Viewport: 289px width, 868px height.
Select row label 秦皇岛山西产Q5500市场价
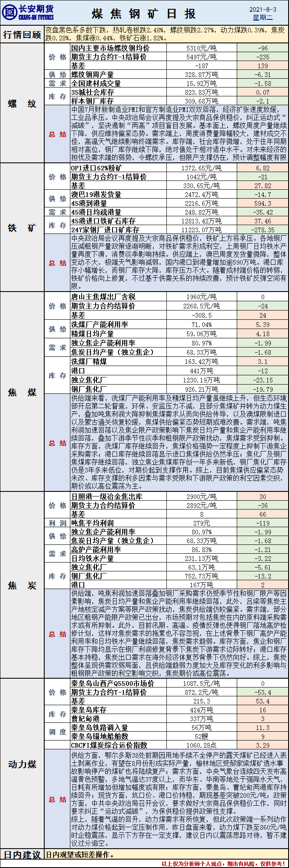[112, 683]
